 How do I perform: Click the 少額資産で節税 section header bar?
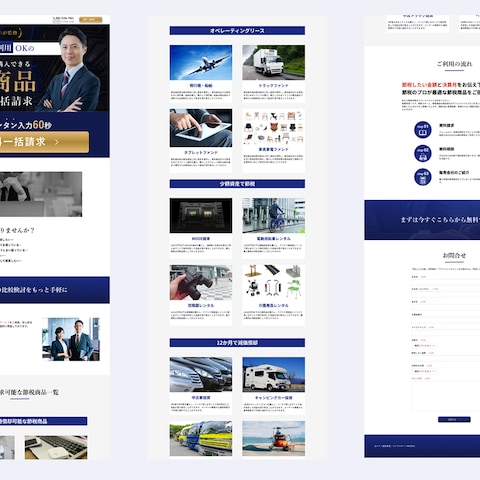[x=237, y=184]
